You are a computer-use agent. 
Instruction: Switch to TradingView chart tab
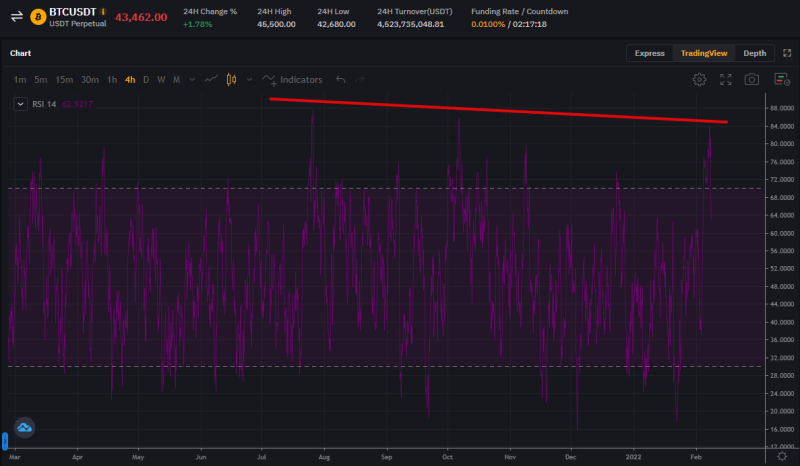[x=704, y=53]
